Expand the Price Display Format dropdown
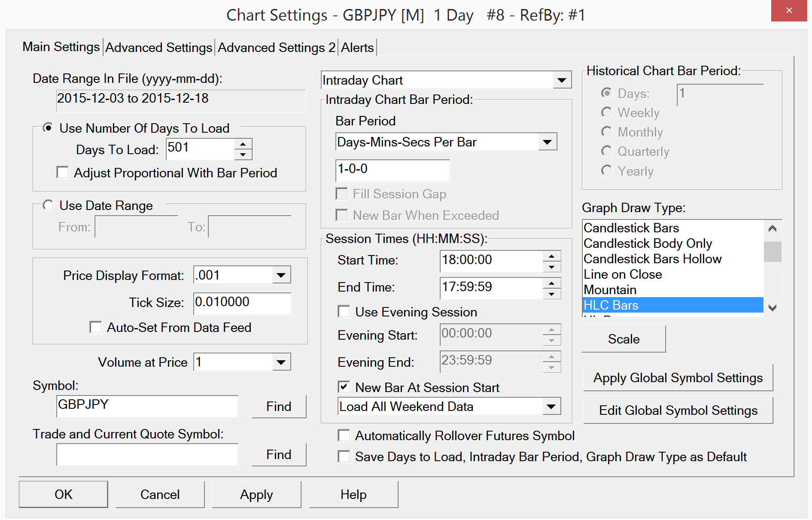This screenshot has height=520, width=812. click(281, 275)
